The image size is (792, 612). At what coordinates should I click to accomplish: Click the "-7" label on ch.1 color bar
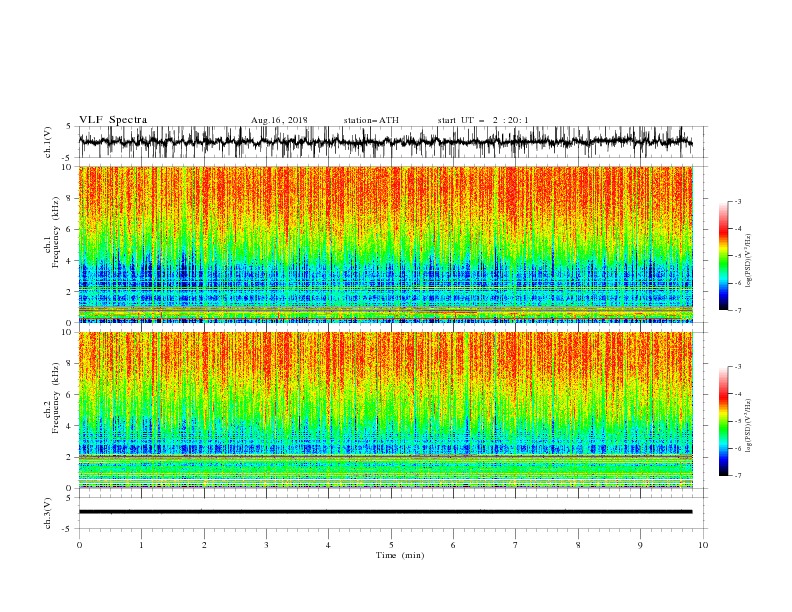738,310
